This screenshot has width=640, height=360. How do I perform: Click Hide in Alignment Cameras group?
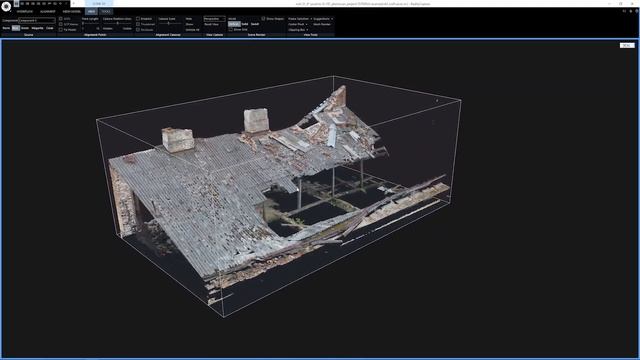[x=189, y=19]
